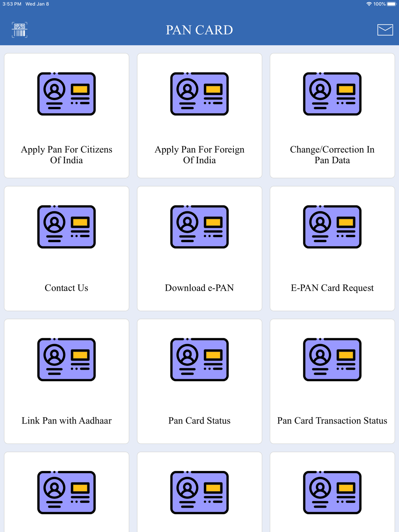Tap the Link Pan with Aadhaar icon
Viewport: 399px width, 532px height.
(x=67, y=359)
